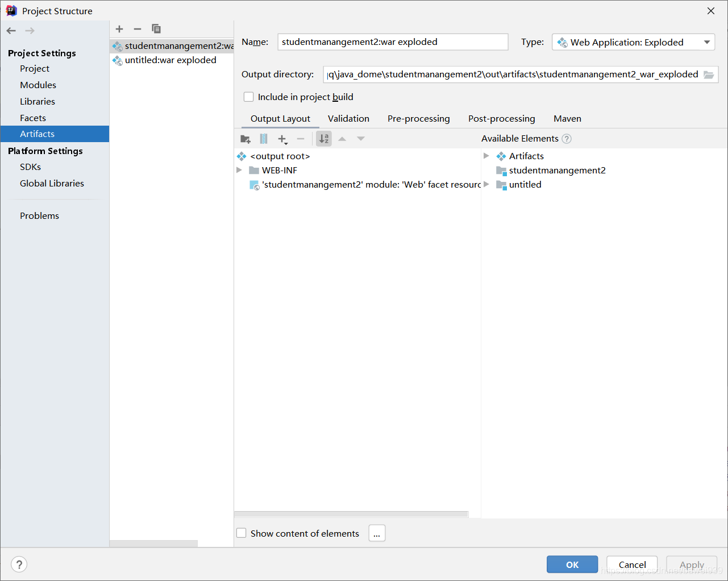Screen dimensions: 728x581
Task: Click the studentmanangement2 module folder icon
Action: 501,171
